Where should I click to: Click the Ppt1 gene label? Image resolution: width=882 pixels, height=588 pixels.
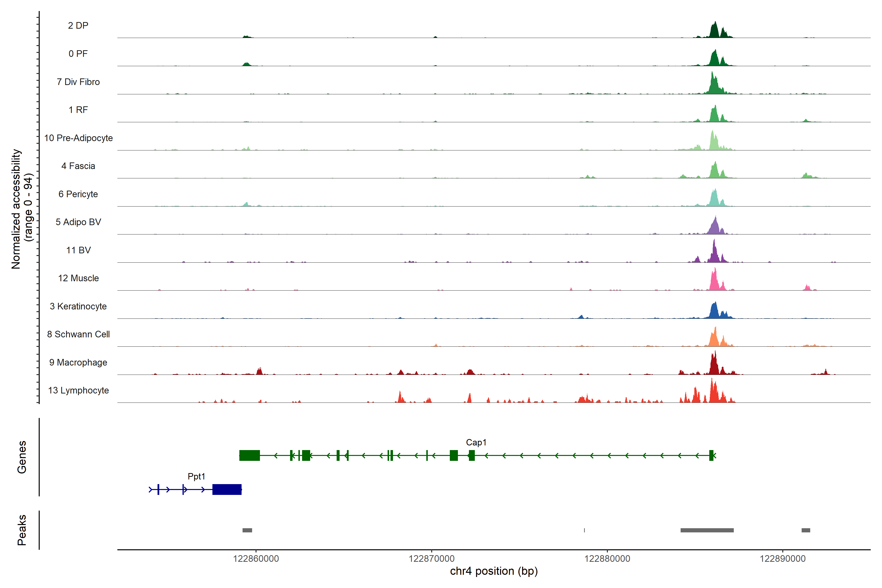click(196, 477)
